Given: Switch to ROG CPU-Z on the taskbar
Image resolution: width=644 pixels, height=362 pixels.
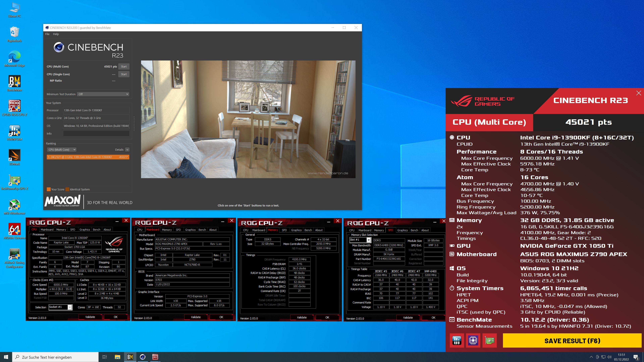Looking at the screenshot, I should pos(155,357).
